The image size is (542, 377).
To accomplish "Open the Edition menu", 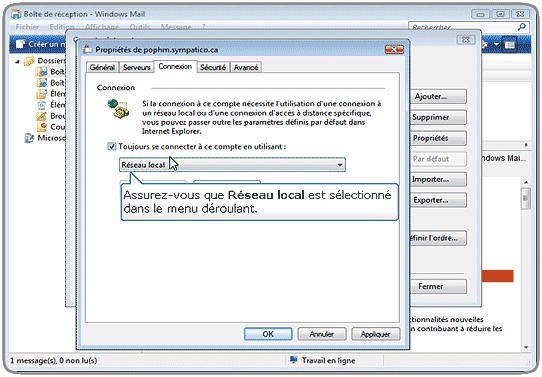I will [x=62, y=27].
